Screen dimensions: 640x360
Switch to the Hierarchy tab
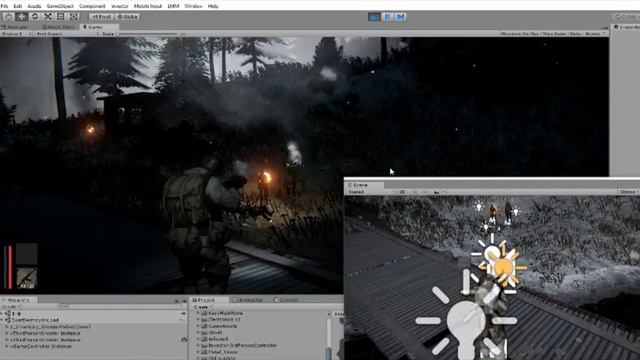point(18,300)
